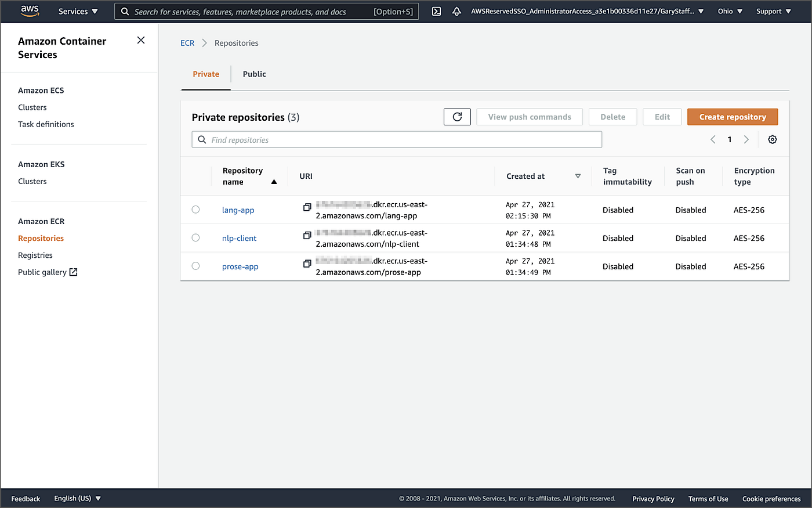Image resolution: width=812 pixels, height=508 pixels.
Task: Select the nlp-client repository radio button
Action: click(195, 237)
